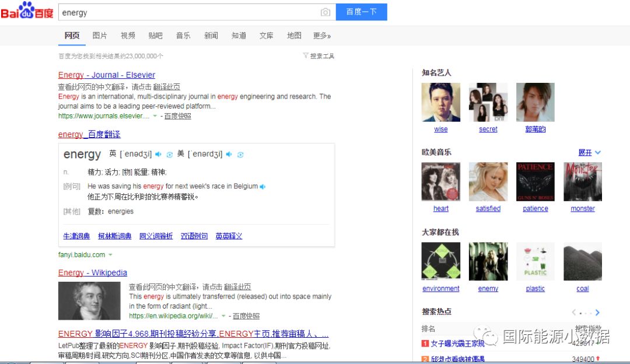Click the plastic thumbnail
Viewport: 630px width, 364px height.
pos(535,261)
